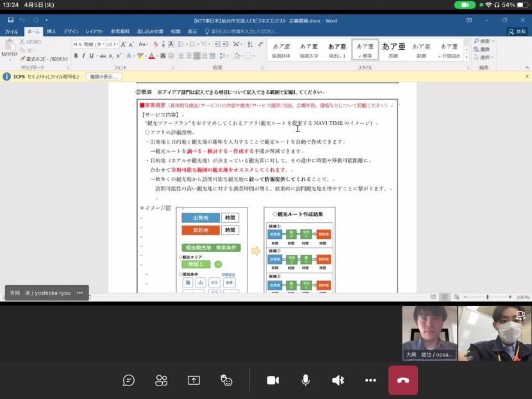Switch to the 参考資料 ribbon tab
This screenshot has width=532, height=399.
point(120,31)
